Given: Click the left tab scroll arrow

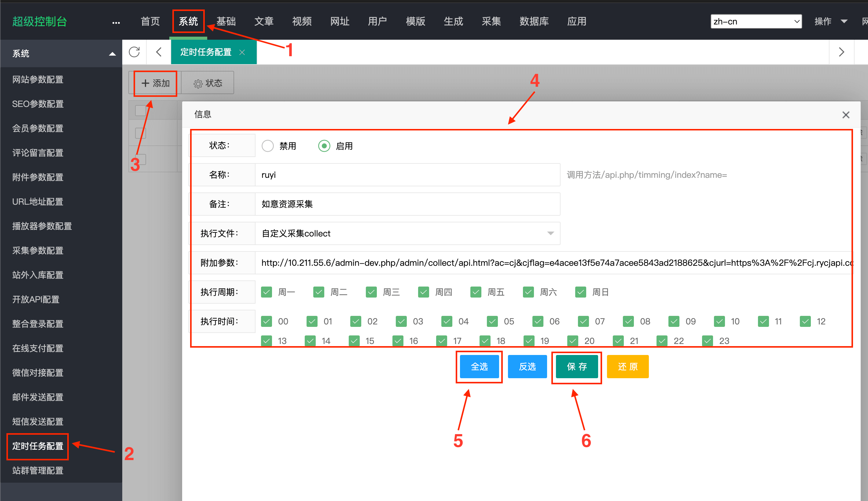Looking at the screenshot, I should point(159,52).
